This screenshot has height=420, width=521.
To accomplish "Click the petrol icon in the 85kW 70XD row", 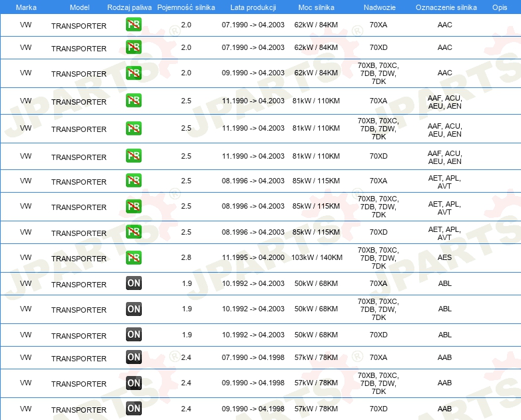I will coord(133,232).
